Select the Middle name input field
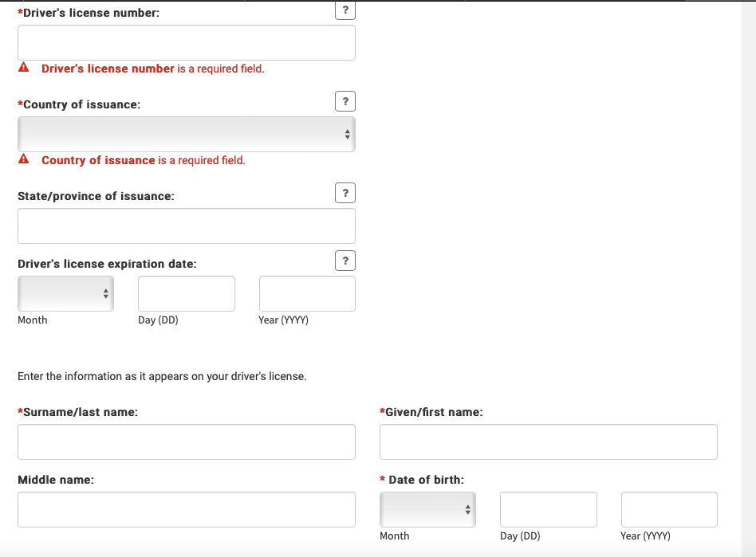This screenshot has height=557, width=756. [186, 509]
